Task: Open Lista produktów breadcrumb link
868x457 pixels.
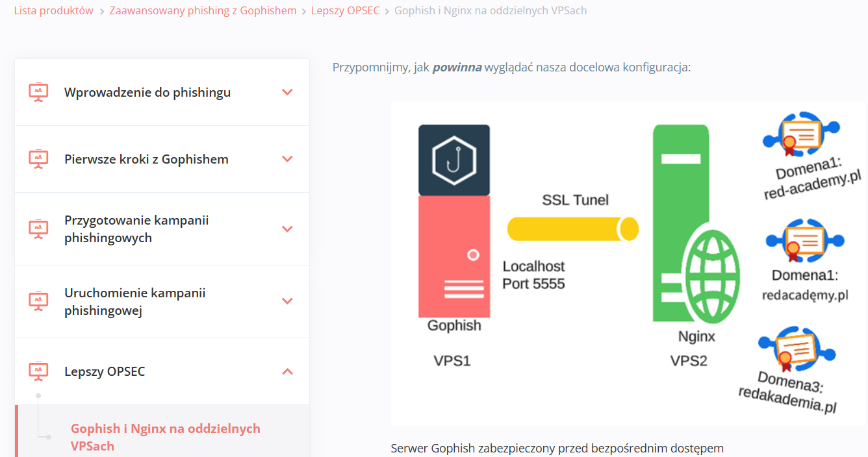Action: click(53, 10)
